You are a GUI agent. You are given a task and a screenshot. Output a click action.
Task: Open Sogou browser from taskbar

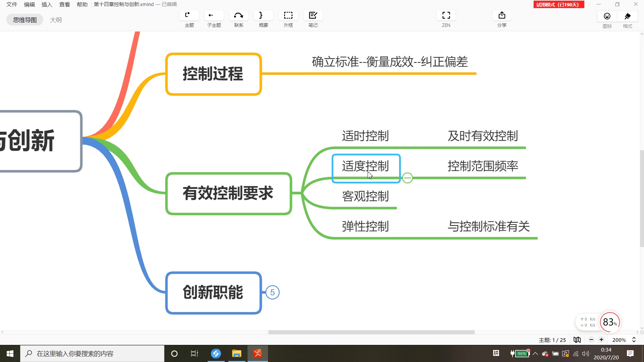click(x=216, y=354)
